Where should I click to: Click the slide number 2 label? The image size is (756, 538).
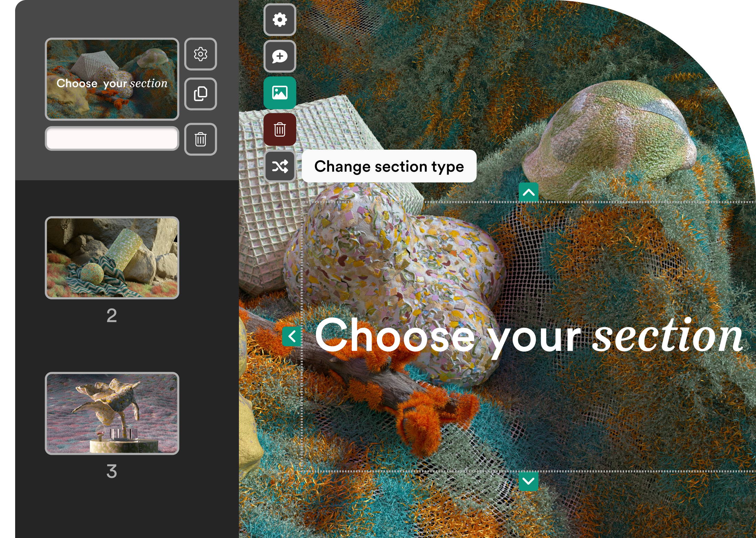[112, 315]
